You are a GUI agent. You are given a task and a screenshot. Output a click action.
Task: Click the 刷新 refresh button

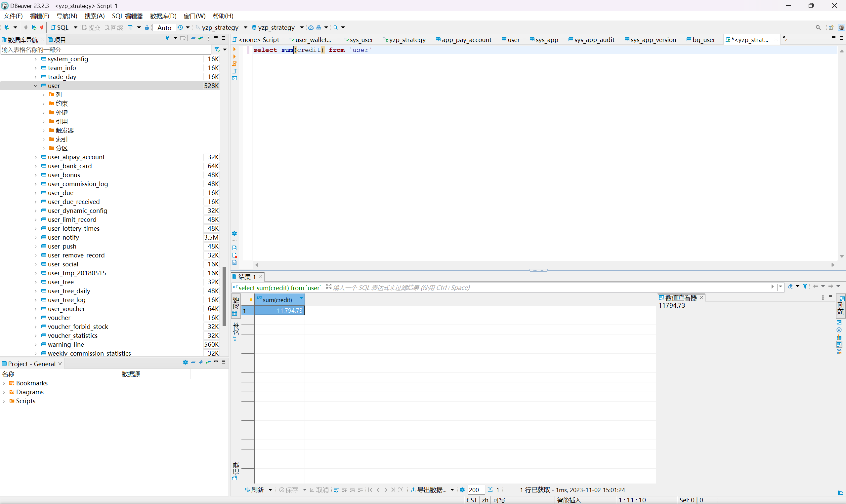(254, 490)
